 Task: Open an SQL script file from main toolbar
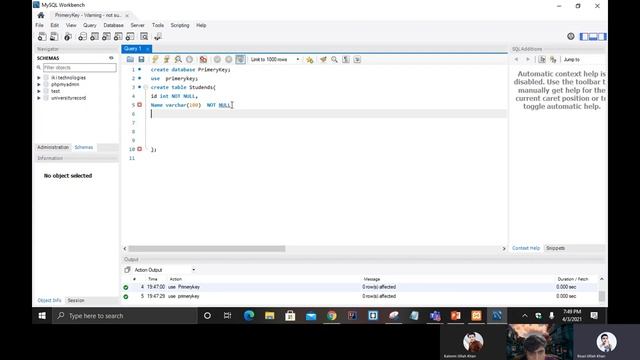click(54, 37)
